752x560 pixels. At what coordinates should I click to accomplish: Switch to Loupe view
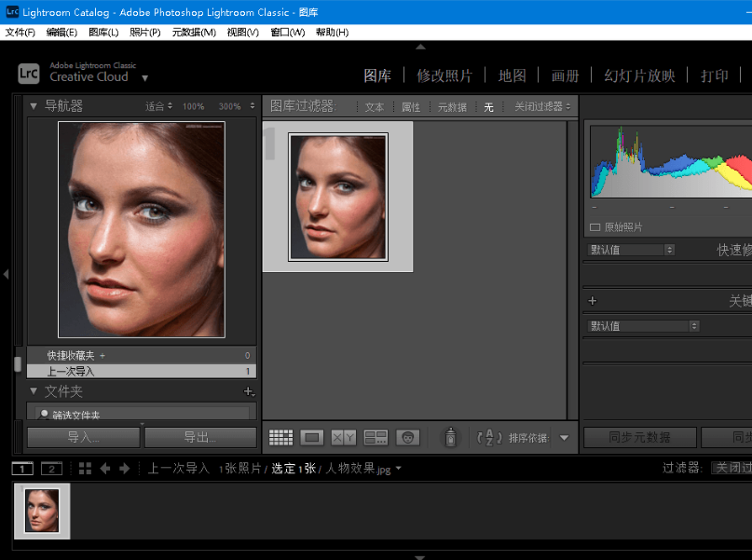pyautogui.click(x=313, y=437)
